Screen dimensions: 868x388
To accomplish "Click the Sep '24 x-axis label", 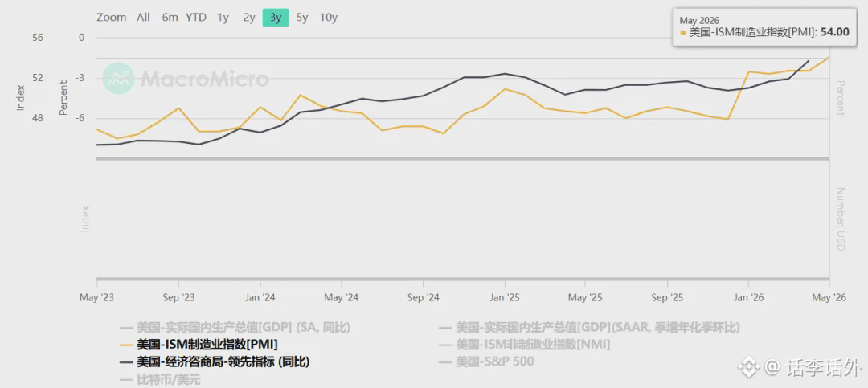I will pyautogui.click(x=423, y=298).
